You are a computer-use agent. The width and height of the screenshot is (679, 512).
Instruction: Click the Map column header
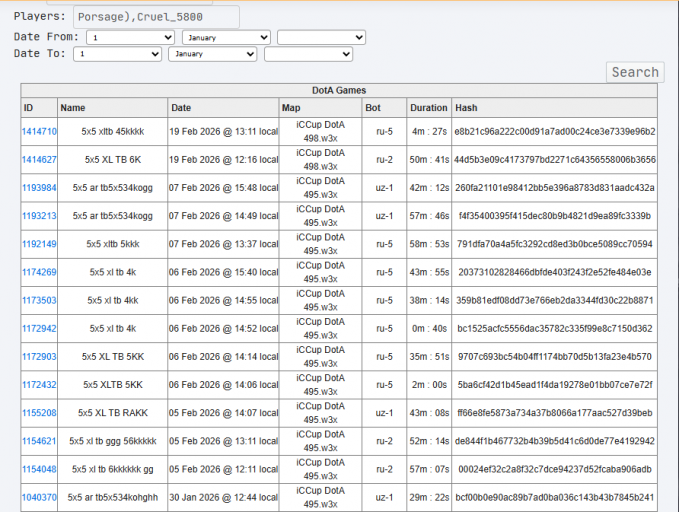320,108
